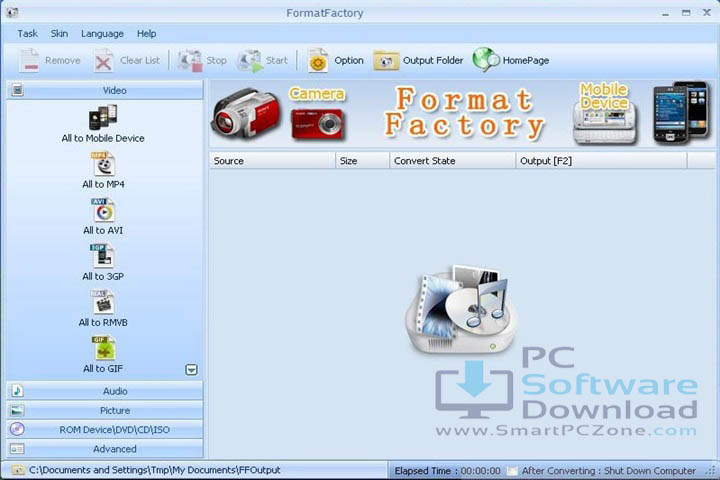The height and width of the screenshot is (480, 720).
Task: Click the FFOutput path in status bar
Action: (x=155, y=470)
